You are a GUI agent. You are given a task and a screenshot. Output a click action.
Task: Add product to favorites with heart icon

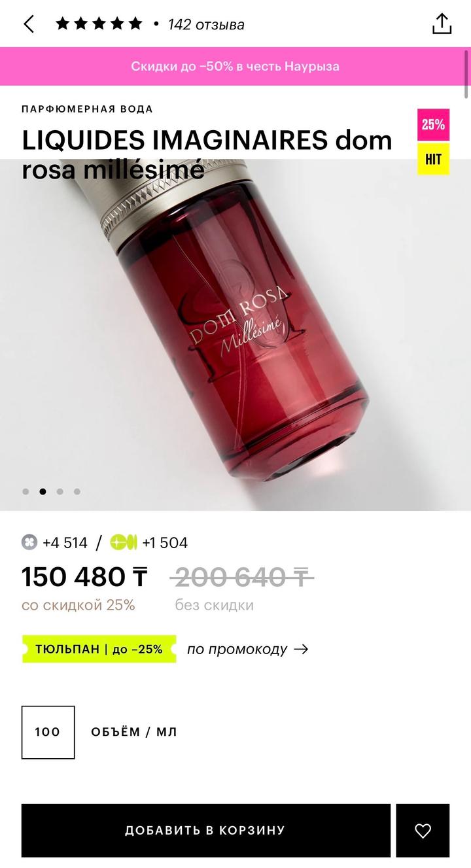423,831
